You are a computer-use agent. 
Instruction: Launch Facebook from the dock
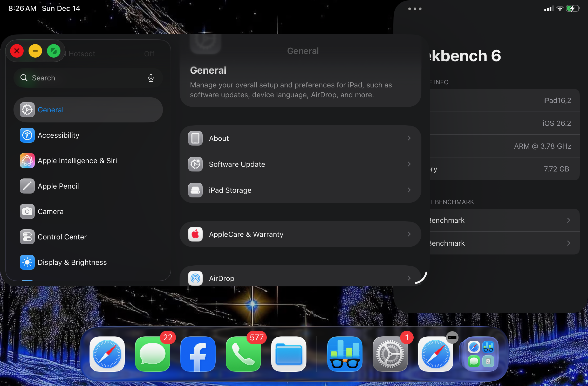[198, 354]
